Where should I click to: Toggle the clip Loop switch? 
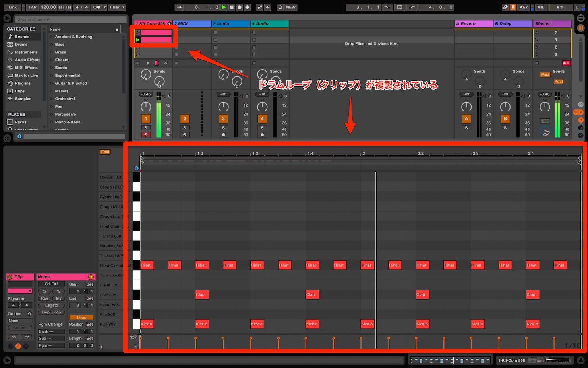point(81,317)
